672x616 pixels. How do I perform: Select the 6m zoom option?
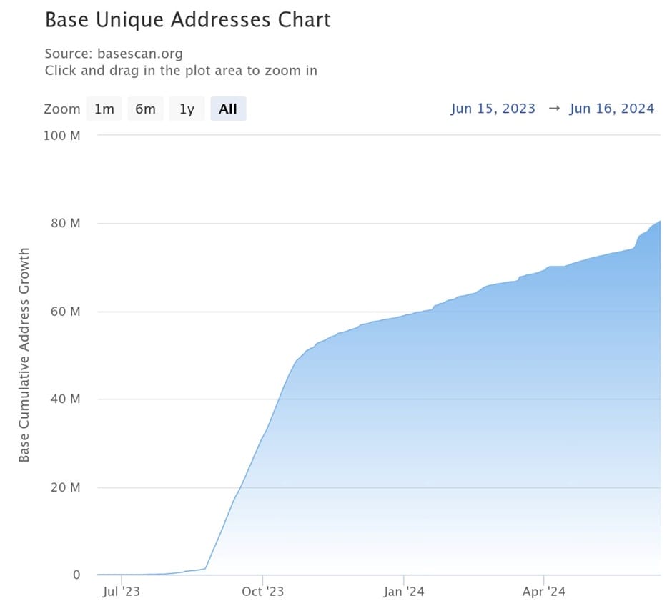pos(145,109)
